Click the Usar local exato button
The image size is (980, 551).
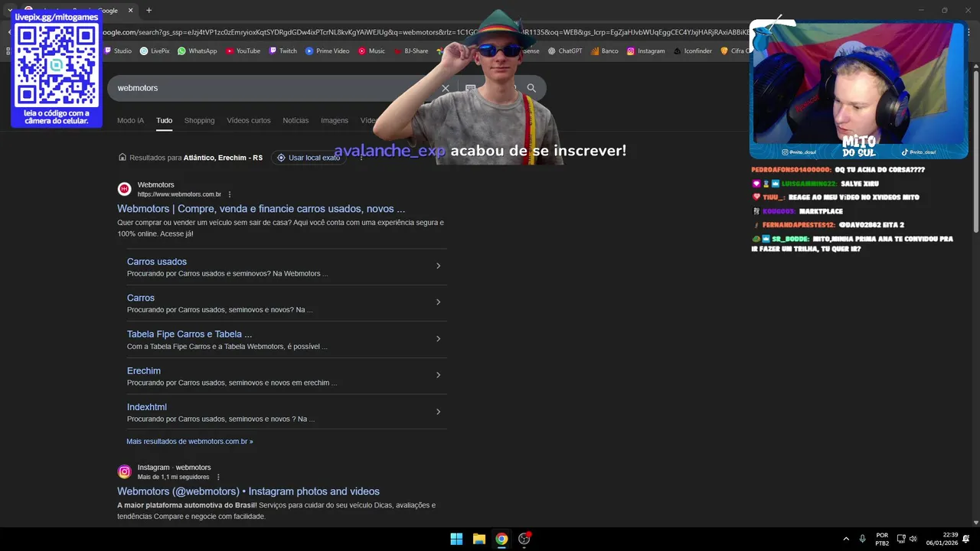click(x=308, y=158)
